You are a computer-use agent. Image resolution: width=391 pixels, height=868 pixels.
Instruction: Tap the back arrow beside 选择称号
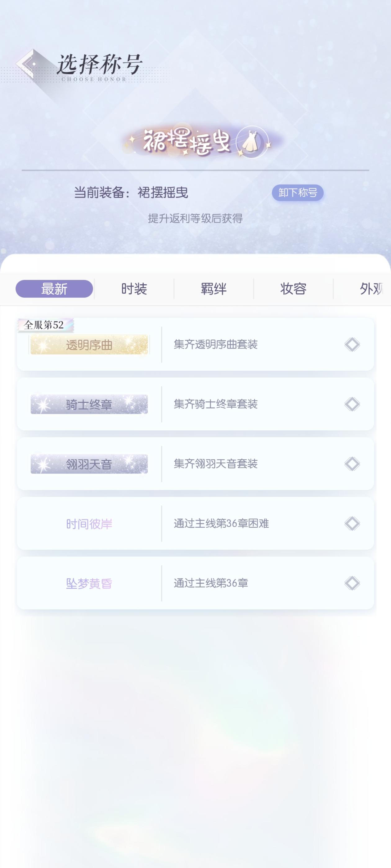point(27,64)
